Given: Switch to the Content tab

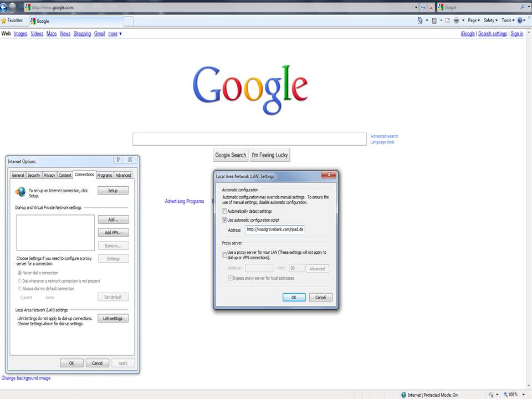Looking at the screenshot, I should pyautogui.click(x=65, y=176).
